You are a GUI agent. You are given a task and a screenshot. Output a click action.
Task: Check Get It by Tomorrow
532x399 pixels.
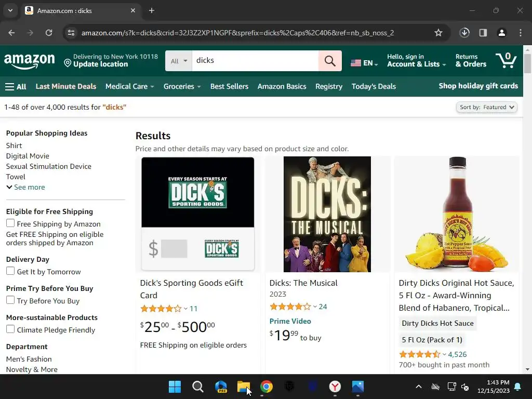pyautogui.click(x=10, y=271)
